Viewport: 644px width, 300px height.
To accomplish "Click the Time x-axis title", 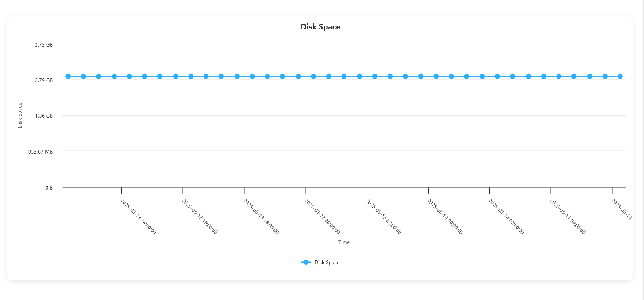I will click(344, 242).
